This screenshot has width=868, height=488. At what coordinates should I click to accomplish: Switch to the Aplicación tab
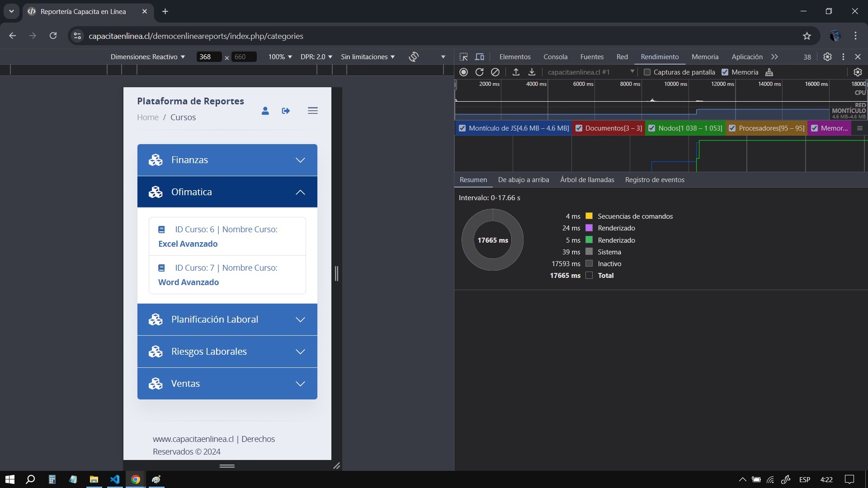(x=747, y=56)
